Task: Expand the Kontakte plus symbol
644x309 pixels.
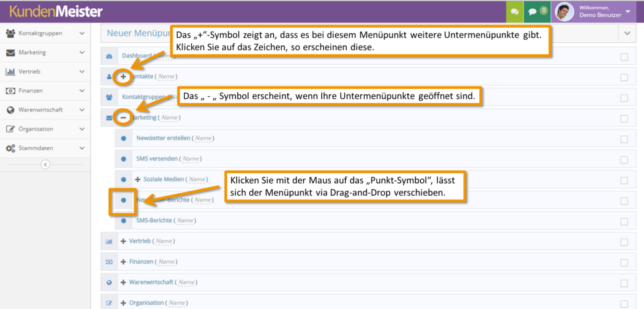Action: tap(123, 77)
